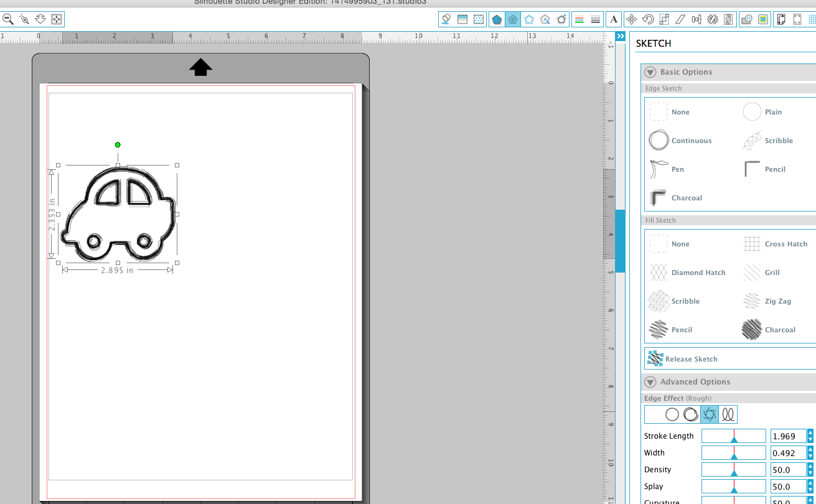Screen dimensions: 816x504
Task: Open the Rotate options panel
Action: click(x=648, y=19)
